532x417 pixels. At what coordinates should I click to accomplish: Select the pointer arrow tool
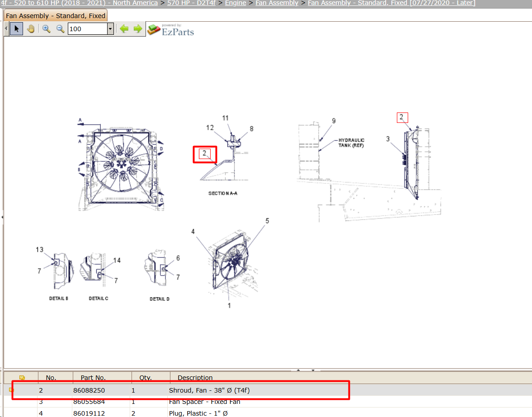point(16,29)
